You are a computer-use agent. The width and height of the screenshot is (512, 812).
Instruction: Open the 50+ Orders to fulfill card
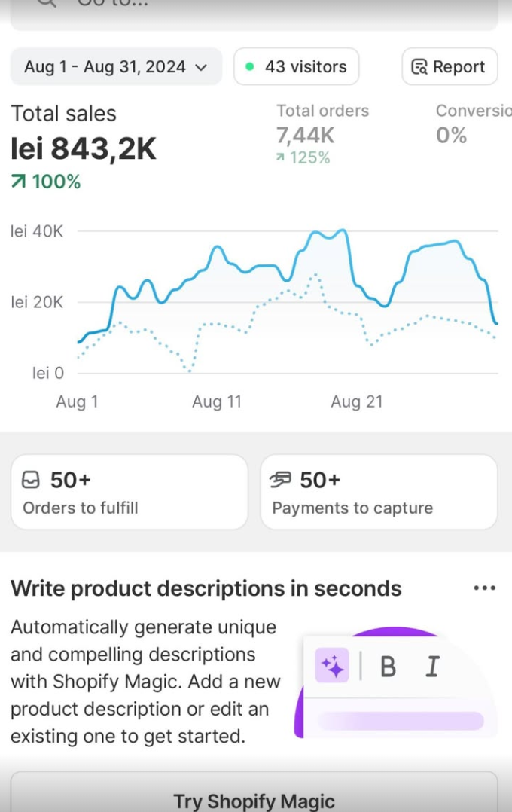pos(129,493)
